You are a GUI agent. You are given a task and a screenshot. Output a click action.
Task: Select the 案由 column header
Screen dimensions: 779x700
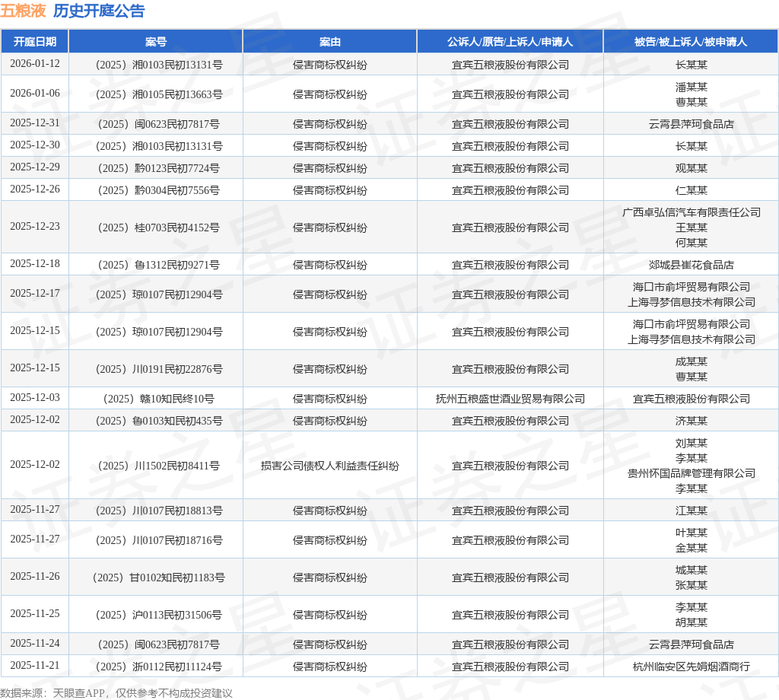(330, 42)
